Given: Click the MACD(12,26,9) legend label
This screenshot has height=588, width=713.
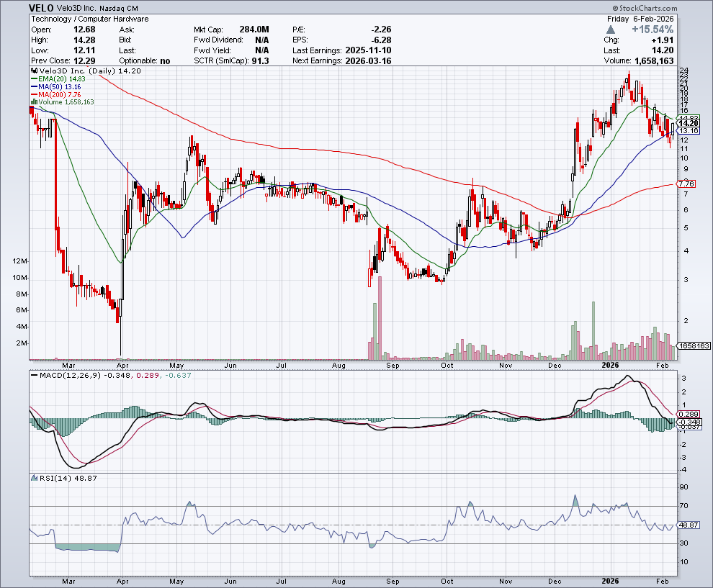Looking at the screenshot, I should click(x=71, y=376).
